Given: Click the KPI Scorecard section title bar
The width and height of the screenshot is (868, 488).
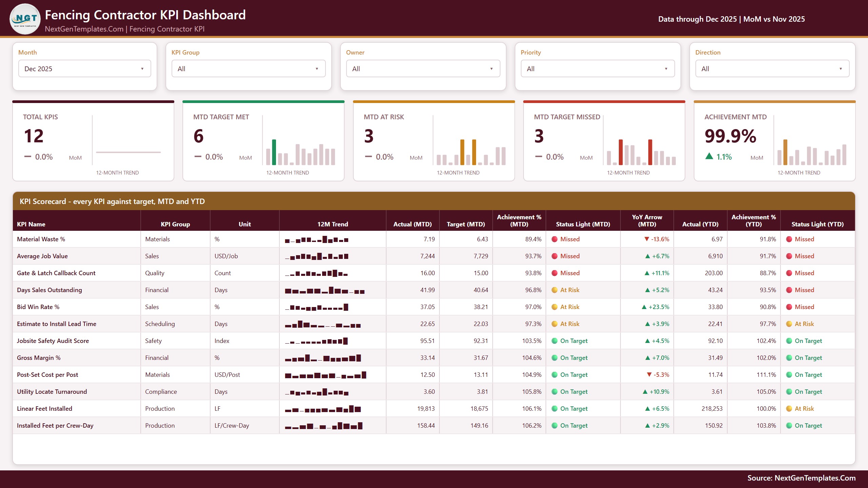Looking at the screenshot, I should [x=434, y=201].
